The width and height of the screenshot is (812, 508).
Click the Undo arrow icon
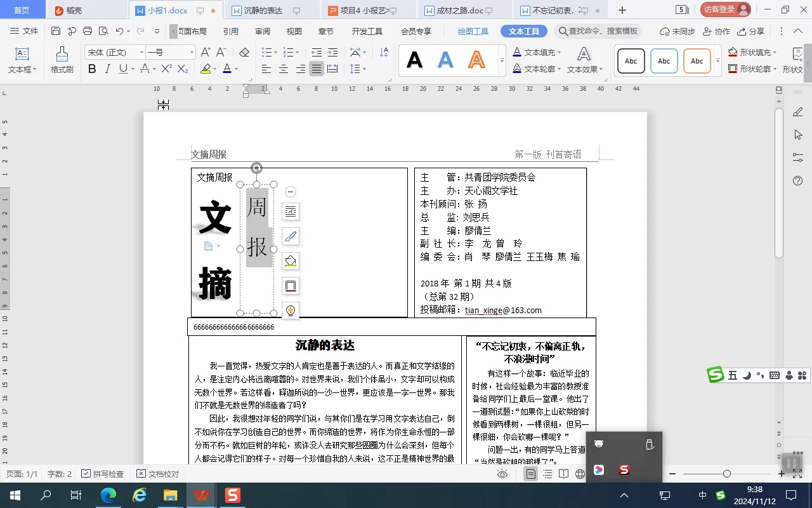[119, 31]
